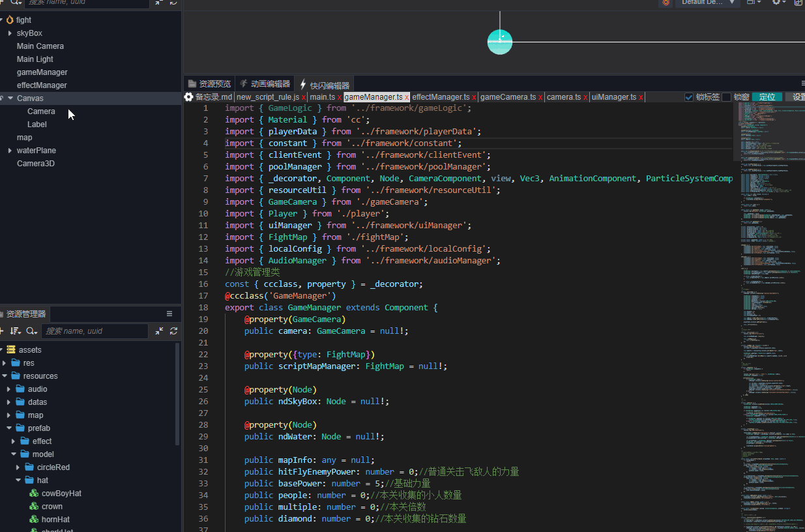
Task: Click the assets search input field
Action: [95, 331]
